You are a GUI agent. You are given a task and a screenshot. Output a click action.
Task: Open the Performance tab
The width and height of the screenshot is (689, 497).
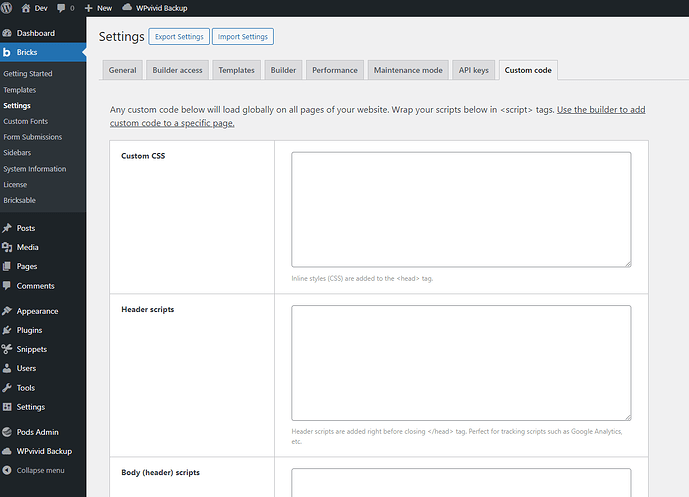tap(335, 70)
